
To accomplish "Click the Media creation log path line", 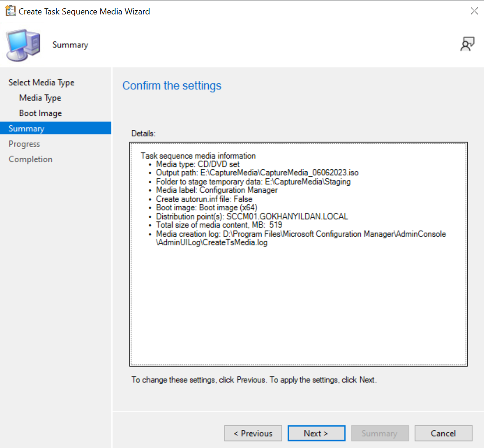I will pyautogui.click(x=301, y=238).
